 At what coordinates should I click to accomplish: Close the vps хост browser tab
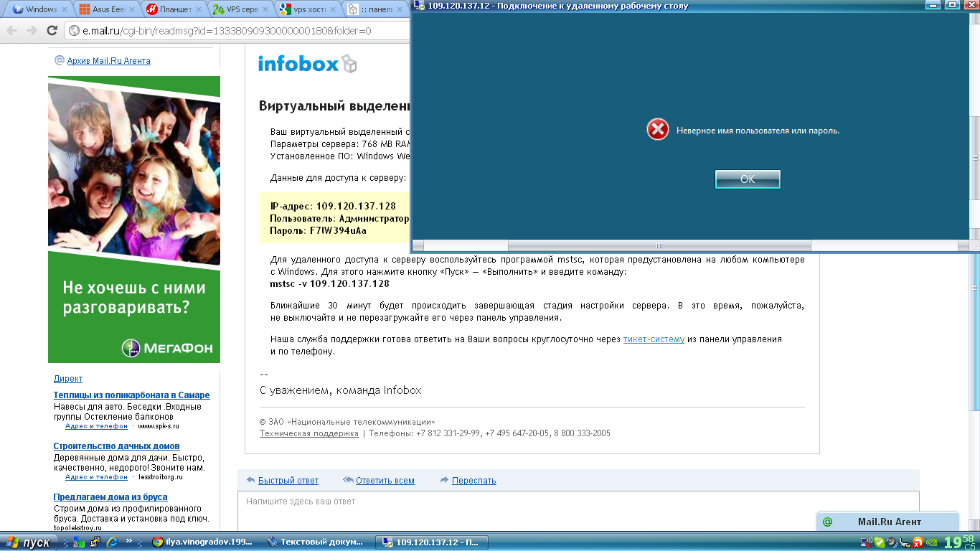(x=331, y=10)
